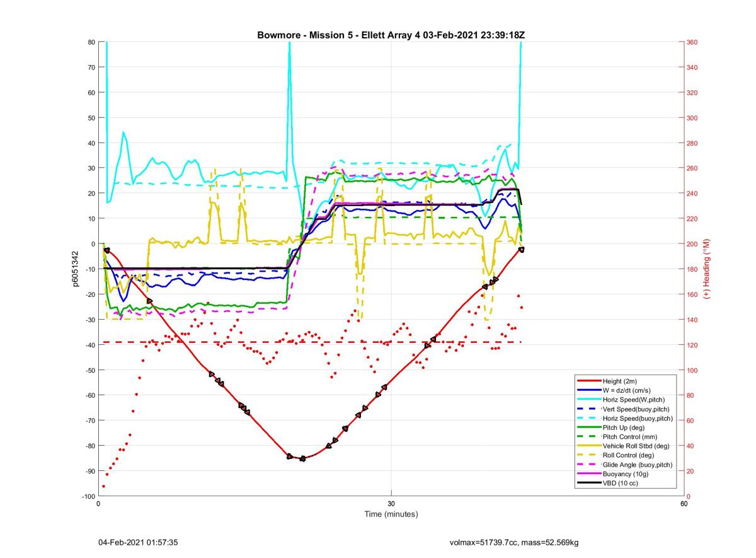
Task: Click the '-100' tick on the left y-axis
Action: tap(88, 496)
